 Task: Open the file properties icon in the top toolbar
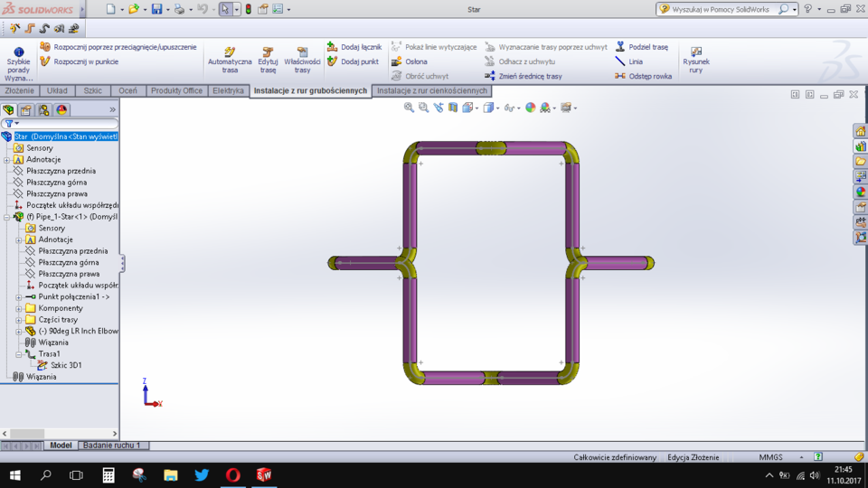tap(263, 9)
